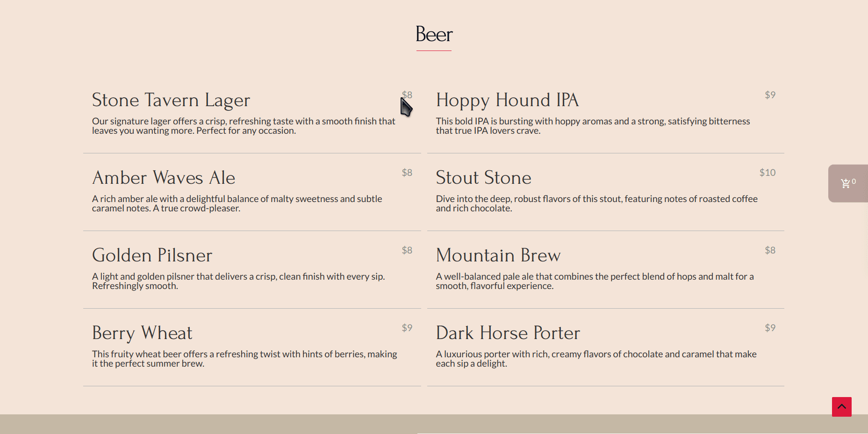Click the Golden Pilsner description paragraph

click(x=238, y=281)
